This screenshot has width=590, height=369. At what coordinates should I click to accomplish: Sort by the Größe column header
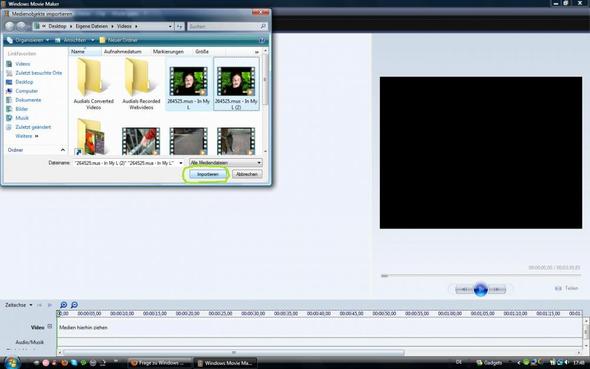[x=202, y=52]
